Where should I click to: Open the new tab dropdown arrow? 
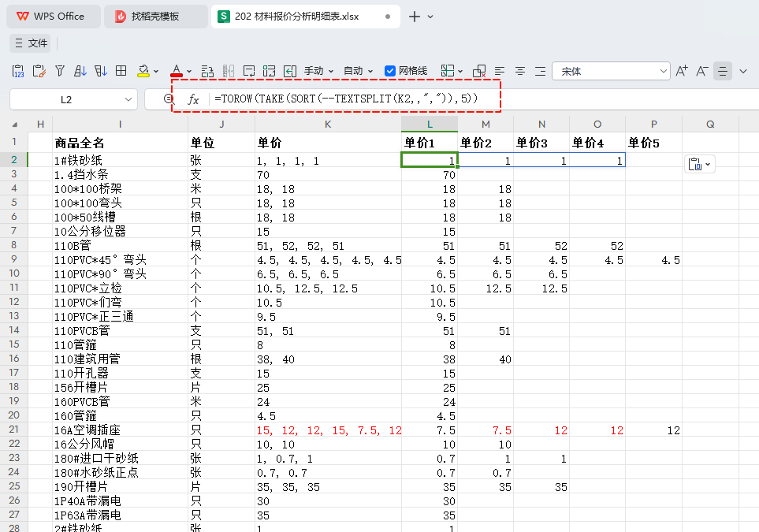pos(430,17)
